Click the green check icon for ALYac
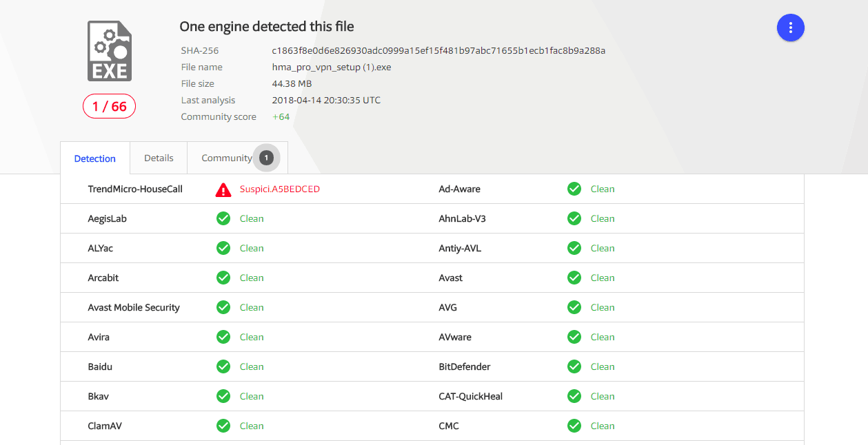868x445 pixels. click(223, 248)
